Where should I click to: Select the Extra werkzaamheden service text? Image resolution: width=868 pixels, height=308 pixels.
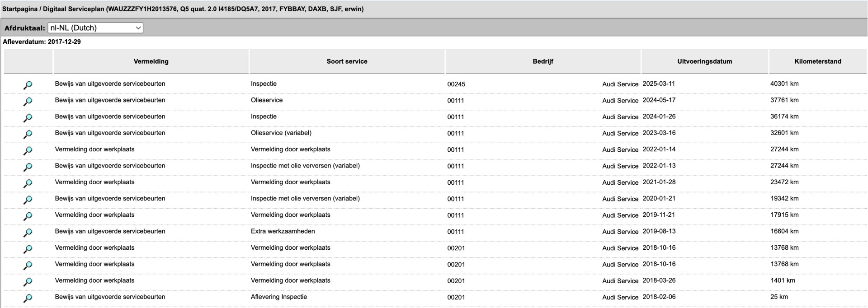pos(283,231)
